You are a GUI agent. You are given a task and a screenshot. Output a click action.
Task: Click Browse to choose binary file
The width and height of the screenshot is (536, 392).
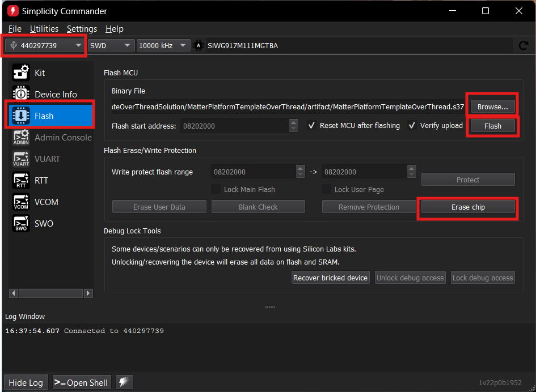pyautogui.click(x=492, y=106)
